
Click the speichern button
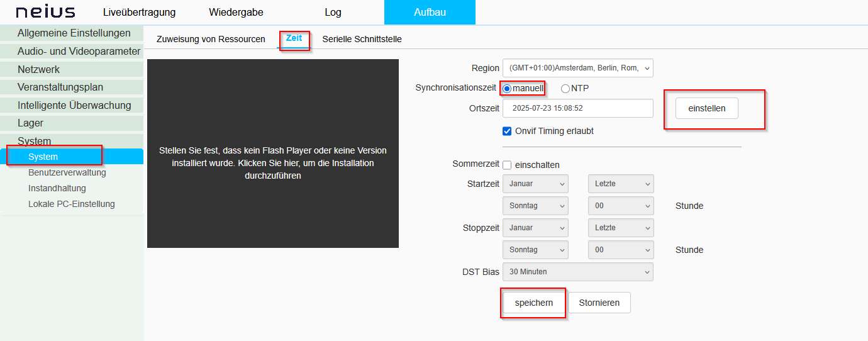coord(533,303)
